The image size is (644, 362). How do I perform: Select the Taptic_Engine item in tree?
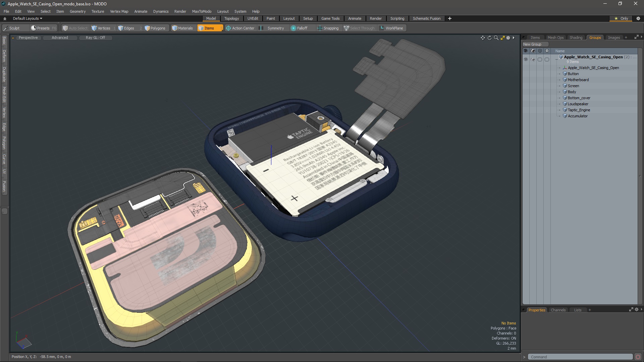[x=579, y=110]
